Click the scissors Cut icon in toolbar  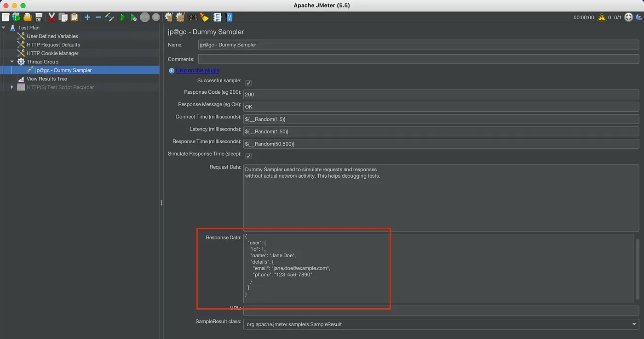[52, 17]
